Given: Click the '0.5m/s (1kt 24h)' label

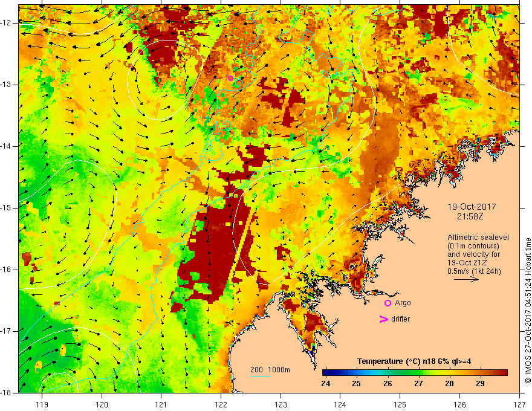Looking at the screenshot, I should click(474, 271).
